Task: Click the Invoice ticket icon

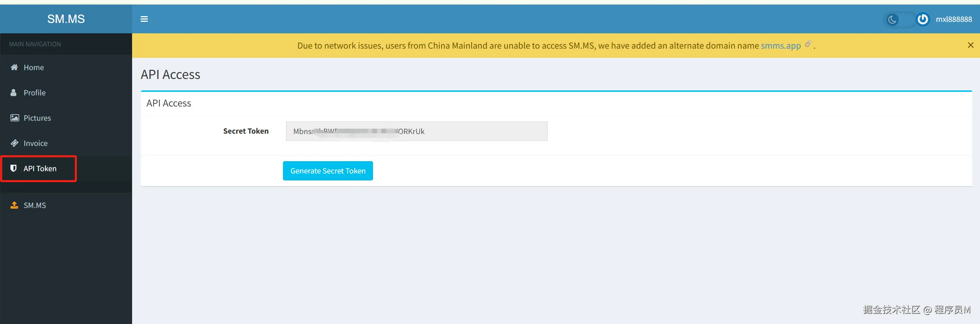Action: point(15,143)
